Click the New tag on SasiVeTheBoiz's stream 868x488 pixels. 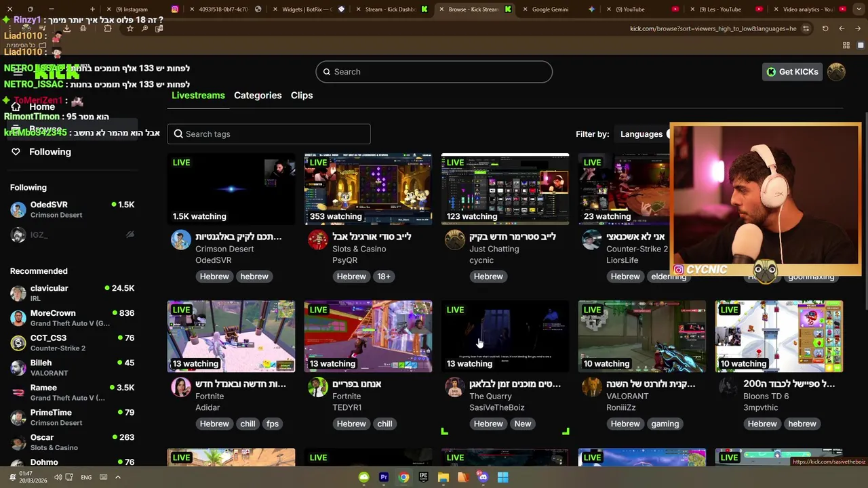[523, 424]
